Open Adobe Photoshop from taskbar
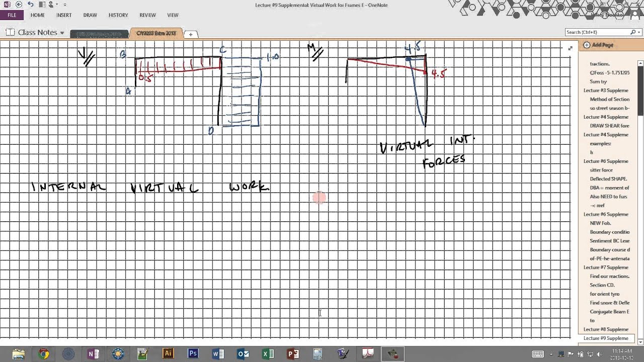Image resolution: width=644 pixels, height=362 pixels. pos(193,354)
